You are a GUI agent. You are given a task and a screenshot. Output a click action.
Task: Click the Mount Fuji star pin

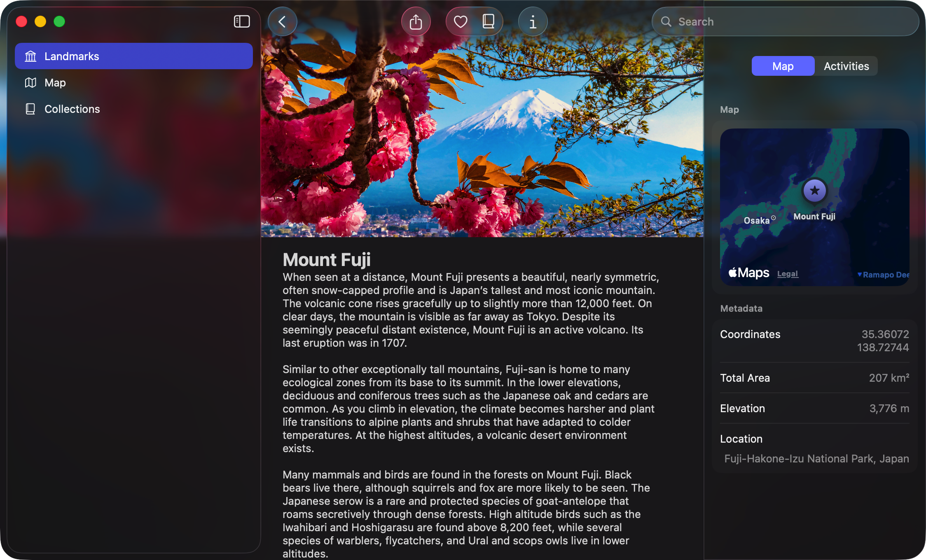(x=814, y=191)
